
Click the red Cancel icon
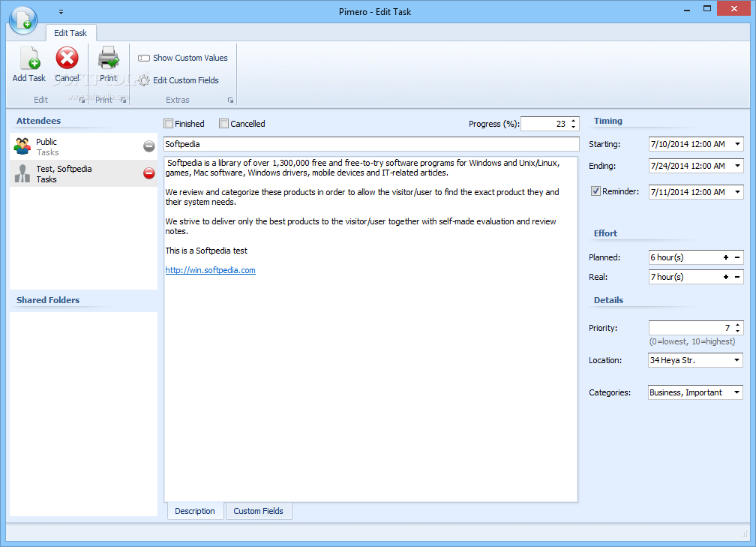tap(67, 59)
